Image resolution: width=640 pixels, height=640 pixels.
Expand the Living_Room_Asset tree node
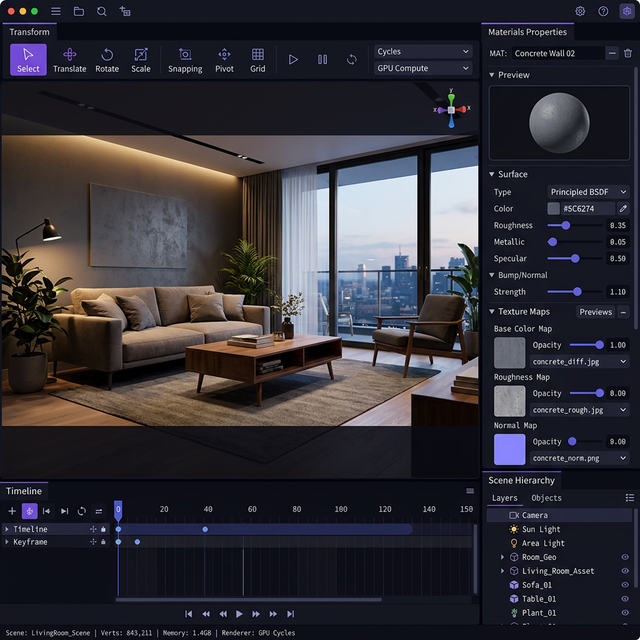502,571
